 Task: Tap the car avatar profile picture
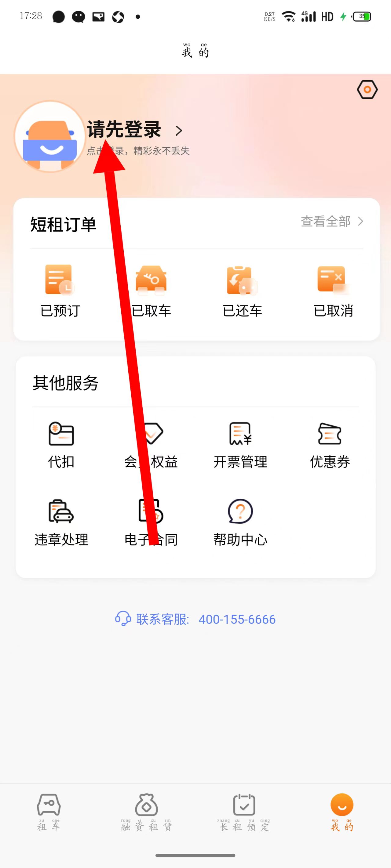(49, 136)
